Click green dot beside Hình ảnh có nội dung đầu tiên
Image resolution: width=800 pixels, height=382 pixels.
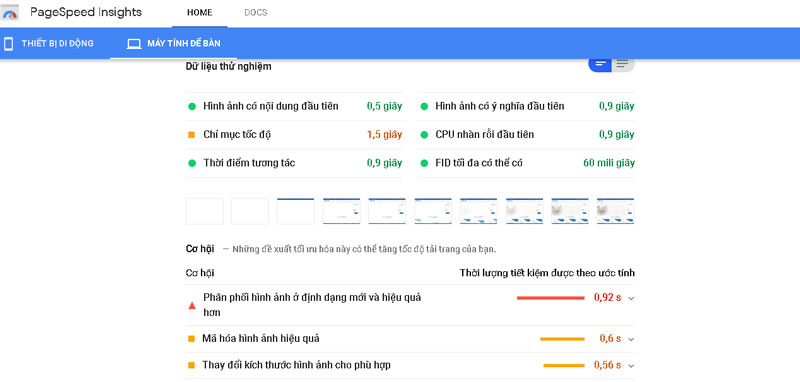point(192,107)
